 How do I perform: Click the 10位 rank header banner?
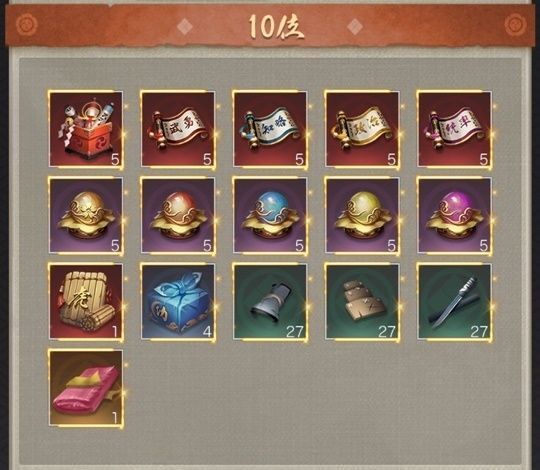[x=270, y=26]
